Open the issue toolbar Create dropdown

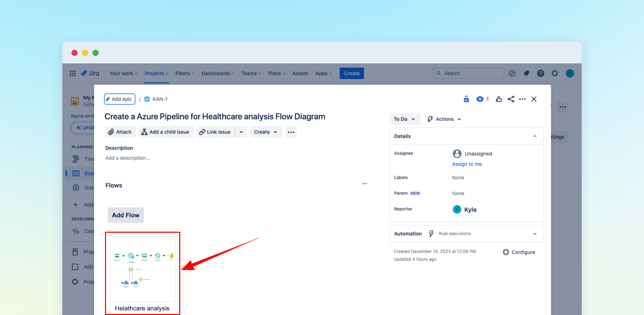(266, 132)
